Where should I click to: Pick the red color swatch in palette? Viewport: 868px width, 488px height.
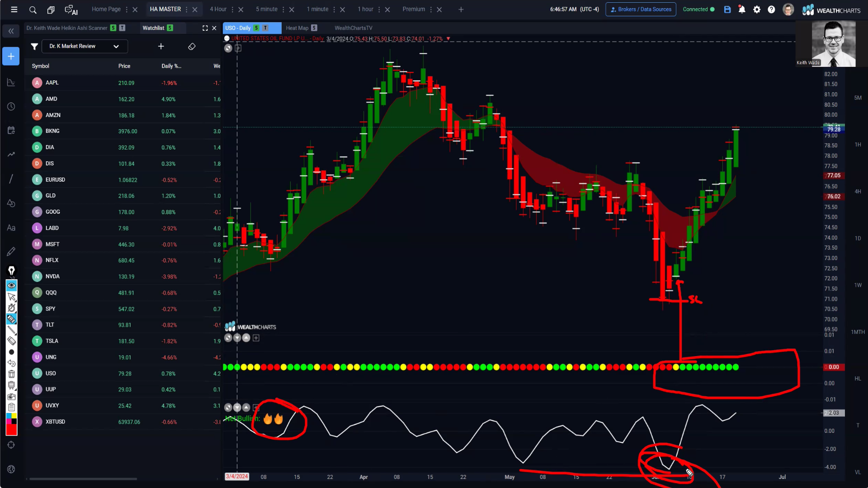(11, 430)
